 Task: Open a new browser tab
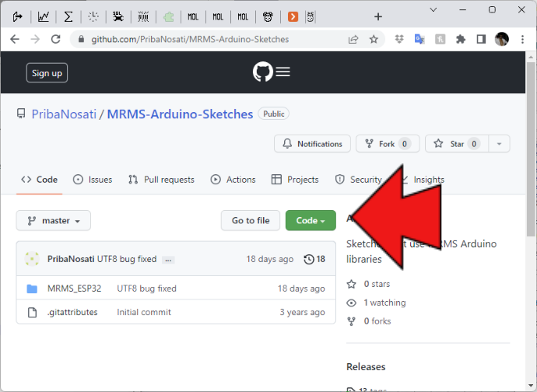point(378,16)
